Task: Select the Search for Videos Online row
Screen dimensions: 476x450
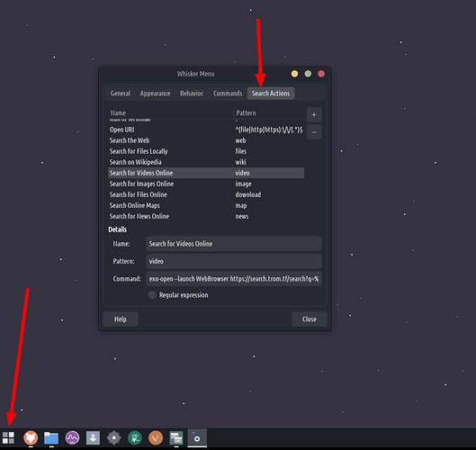Action: pos(206,173)
